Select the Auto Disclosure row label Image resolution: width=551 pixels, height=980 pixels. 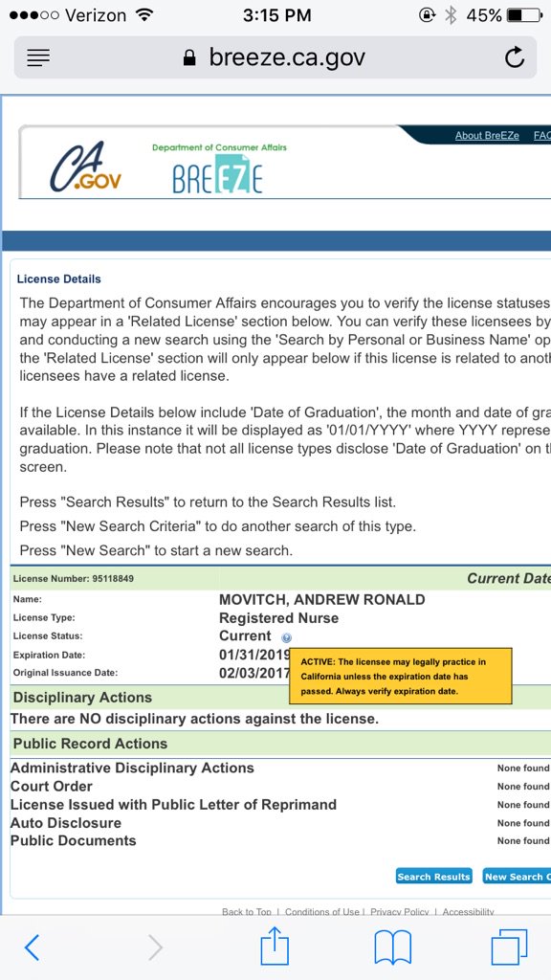[x=66, y=822]
